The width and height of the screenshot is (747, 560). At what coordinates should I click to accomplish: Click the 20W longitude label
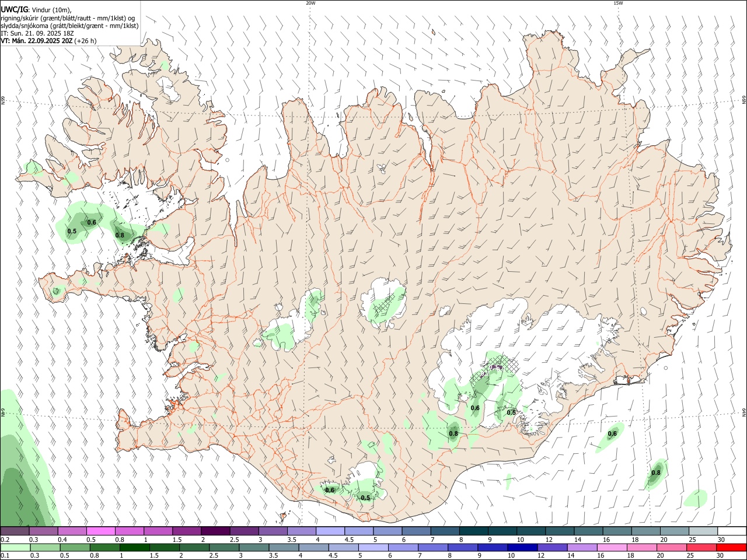click(x=310, y=3)
